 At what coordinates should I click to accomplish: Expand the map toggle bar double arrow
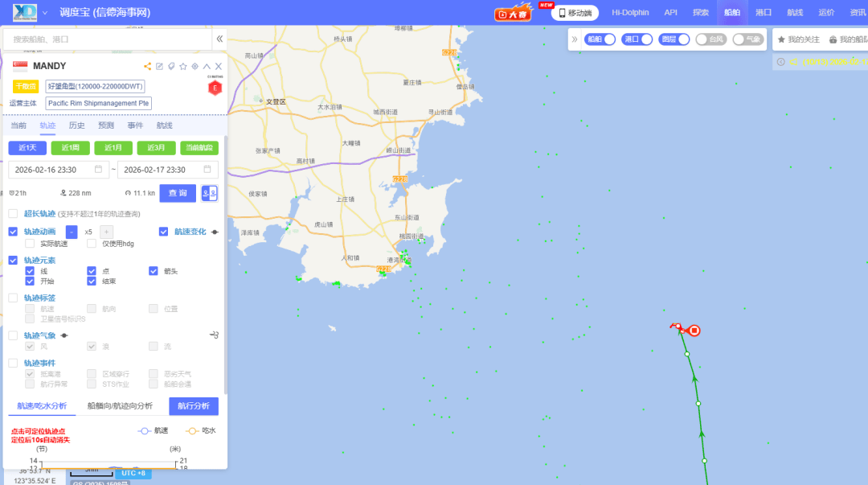(574, 39)
